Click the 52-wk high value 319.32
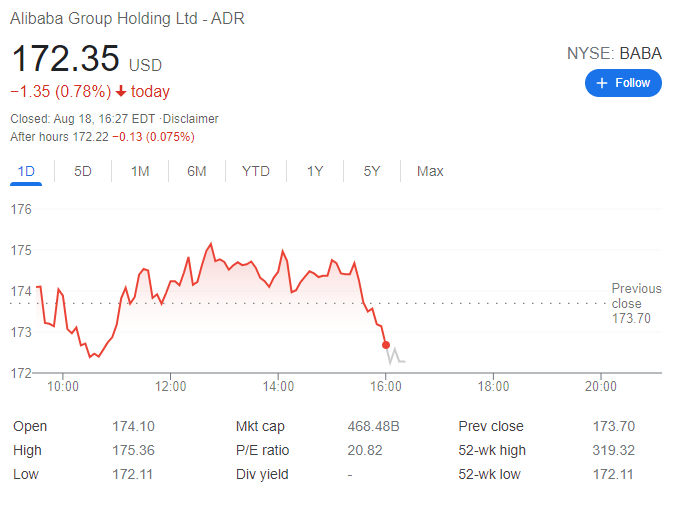Viewport: 673px width, 508px height. pyautogui.click(x=613, y=450)
